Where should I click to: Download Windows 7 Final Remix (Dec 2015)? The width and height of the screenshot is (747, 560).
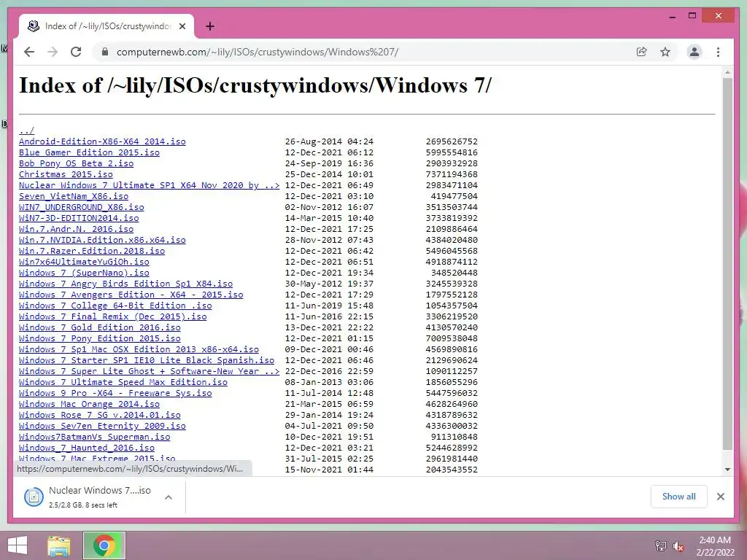(113, 316)
